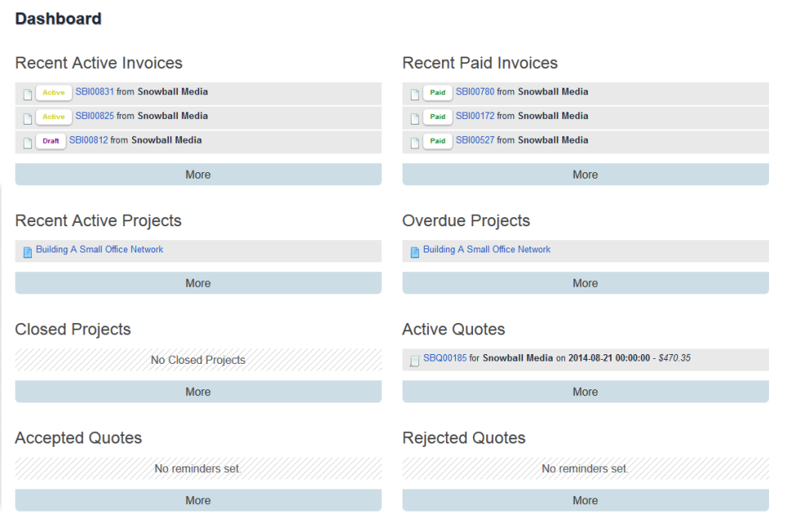Click the Draft badge next to SBI00812
787x532 pixels.
[51, 140]
